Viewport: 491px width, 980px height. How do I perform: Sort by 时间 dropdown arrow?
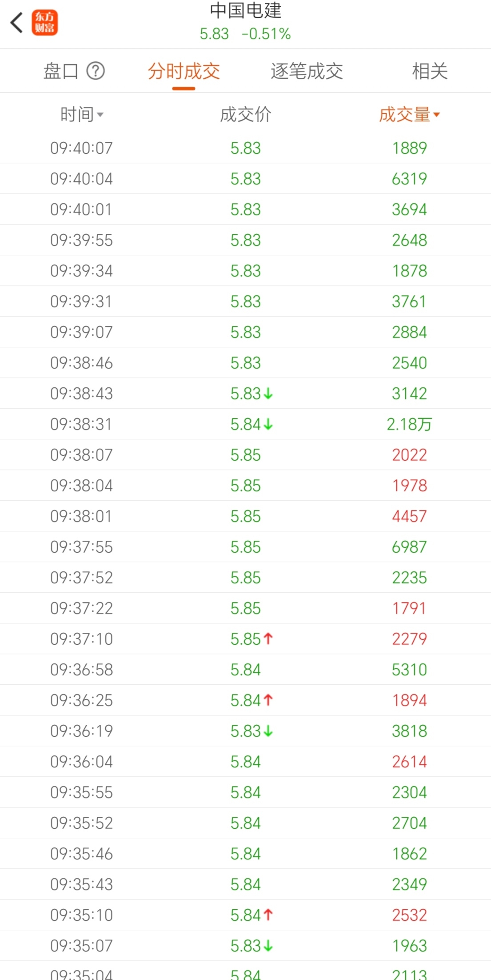point(100,115)
